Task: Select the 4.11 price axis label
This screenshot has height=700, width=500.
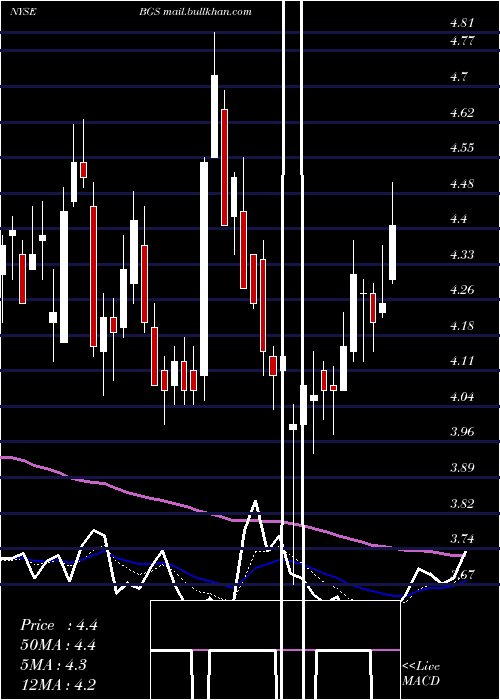Action: (462, 361)
